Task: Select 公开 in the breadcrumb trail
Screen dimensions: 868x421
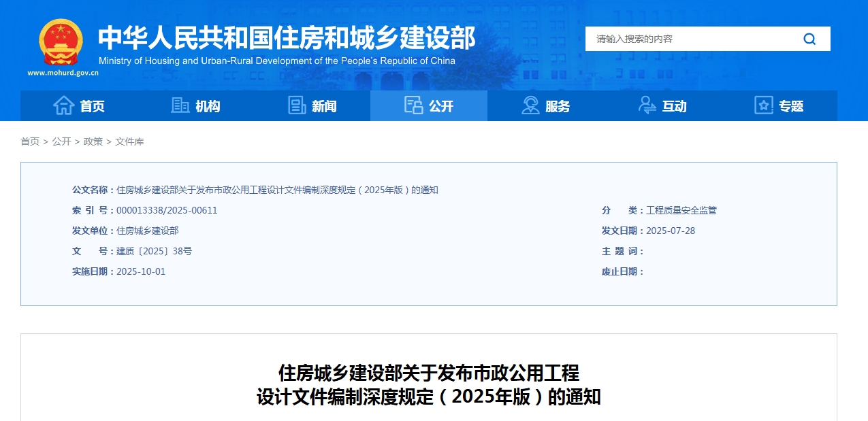Action: (61, 141)
